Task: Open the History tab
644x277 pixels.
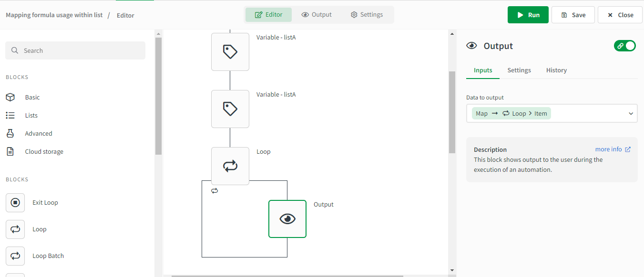Action: pyautogui.click(x=556, y=70)
